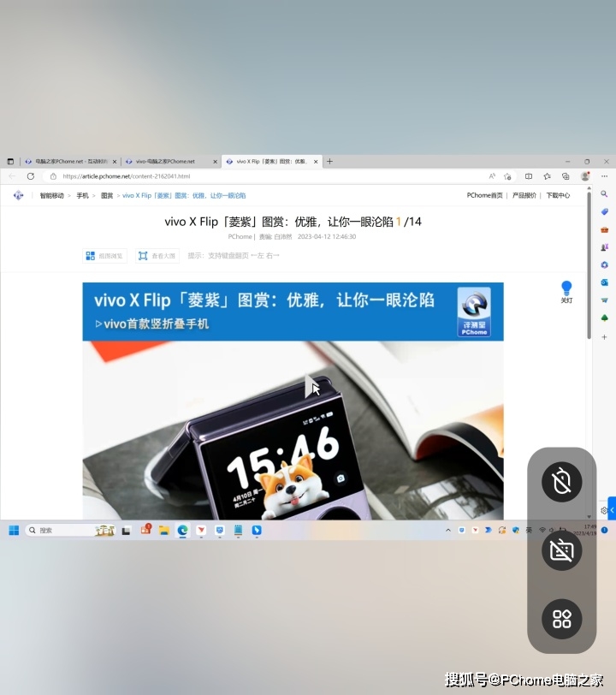616x695 pixels.
Task: Open the 下载中心 link
Action: coord(558,195)
